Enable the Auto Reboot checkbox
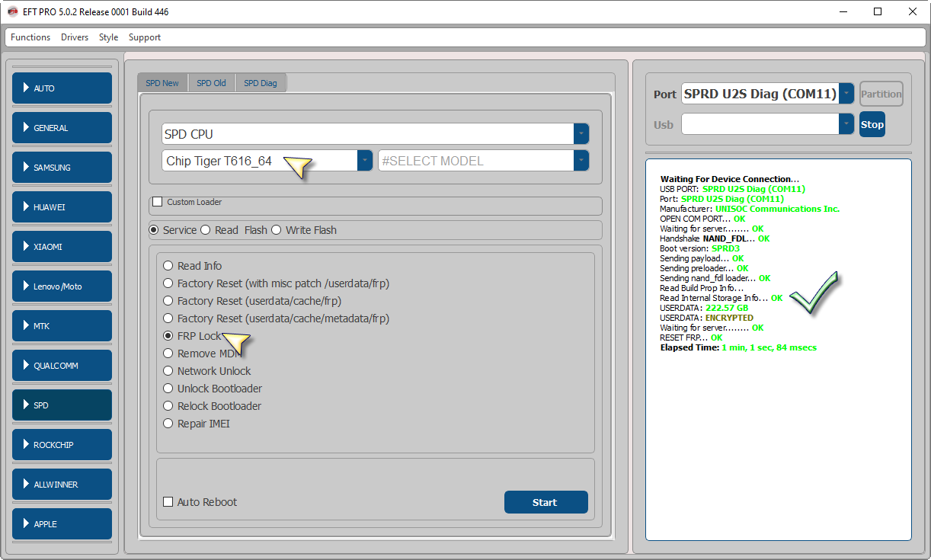This screenshot has height=560, width=931. pyautogui.click(x=168, y=502)
